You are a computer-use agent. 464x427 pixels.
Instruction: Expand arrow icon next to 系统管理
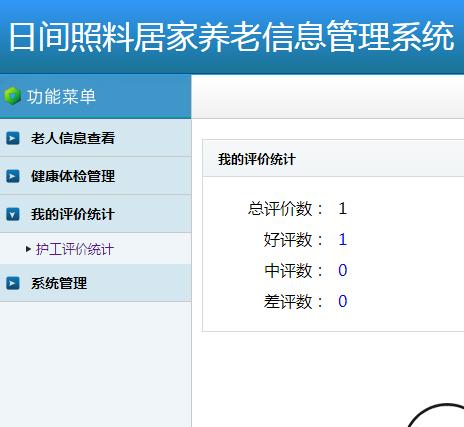tap(13, 283)
